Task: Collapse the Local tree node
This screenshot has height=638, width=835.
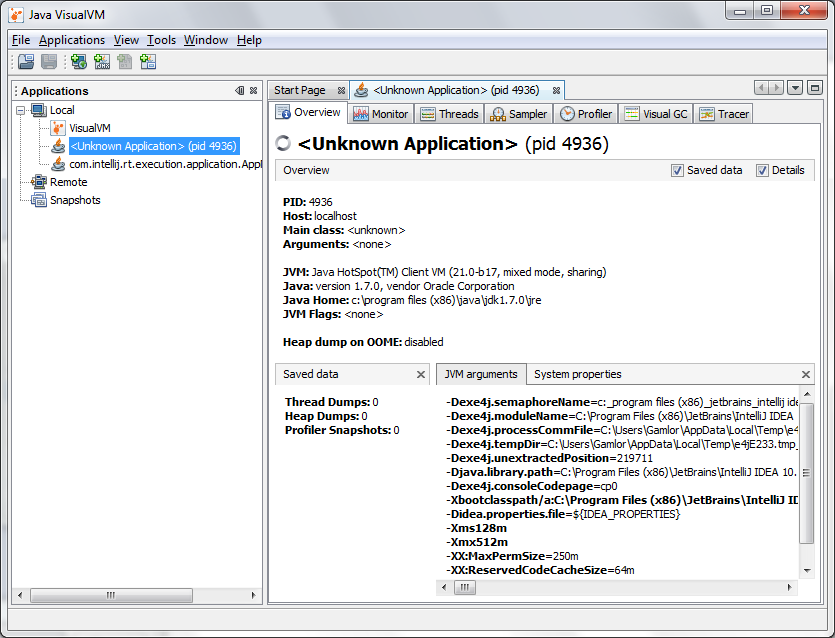Action: pyautogui.click(x=21, y=110)
